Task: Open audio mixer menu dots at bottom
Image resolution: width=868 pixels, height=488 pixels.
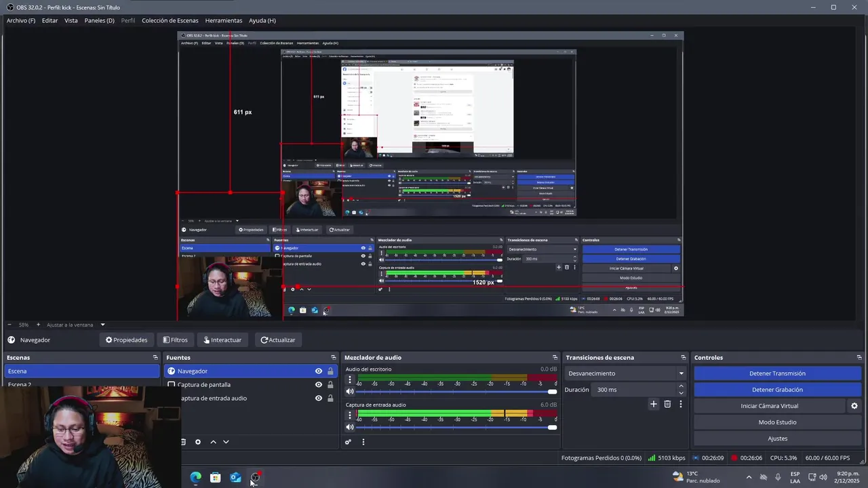Action: point(363,442)
